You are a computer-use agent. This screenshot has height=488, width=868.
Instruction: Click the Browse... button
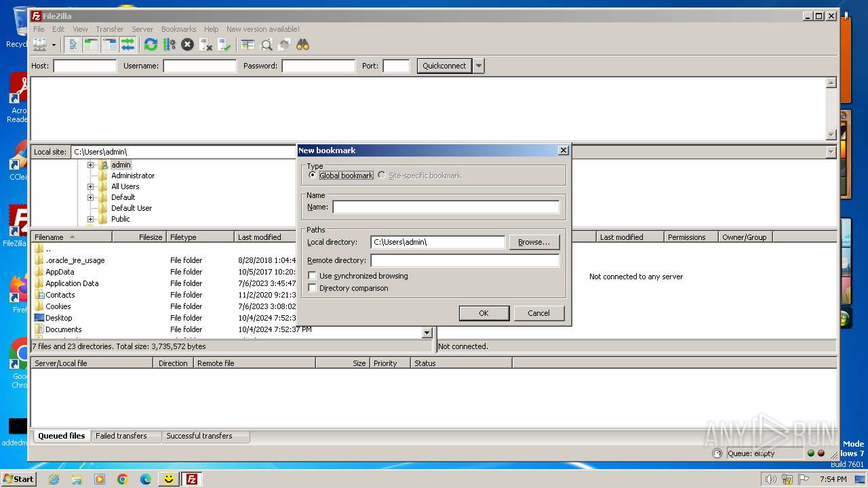[x=534, y=242]
